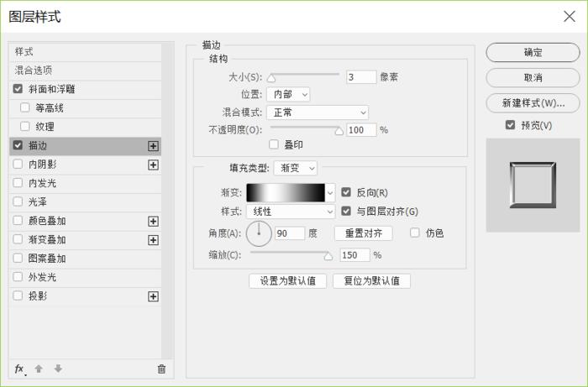Click the 确定 button
The image size is (588, 387).
pos(533,52)
